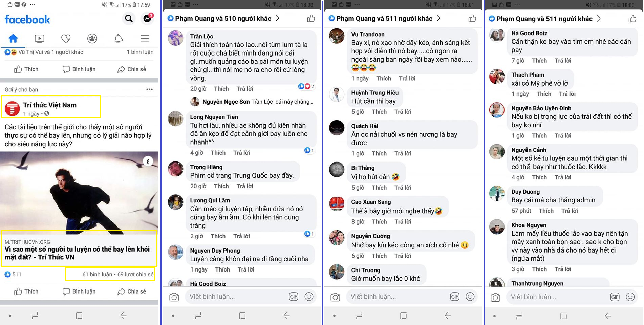Open Facebook search magnifier icon

[x=129, y=19]
